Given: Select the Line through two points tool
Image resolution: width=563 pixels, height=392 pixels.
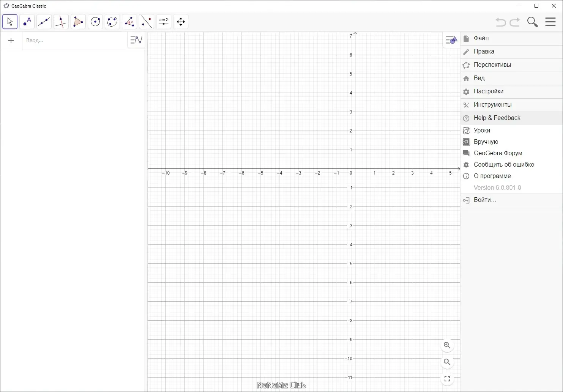Looking at the screenshot, I should coord(44,22).
